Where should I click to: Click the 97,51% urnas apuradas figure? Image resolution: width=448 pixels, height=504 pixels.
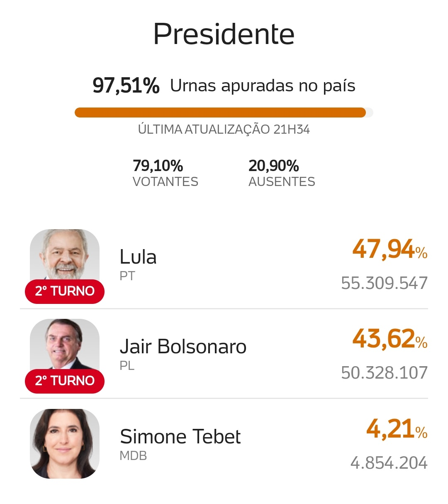pos(126,86)
